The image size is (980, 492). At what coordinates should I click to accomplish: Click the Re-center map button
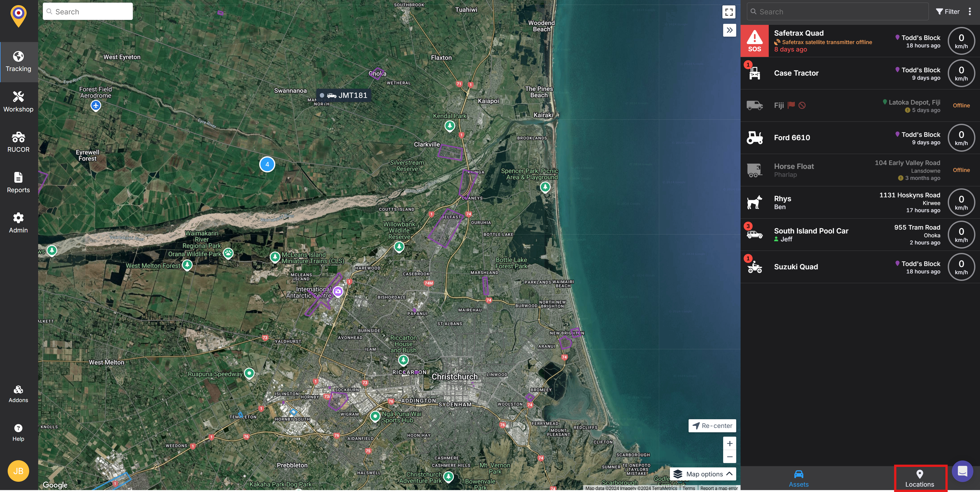tap(712, 426)
